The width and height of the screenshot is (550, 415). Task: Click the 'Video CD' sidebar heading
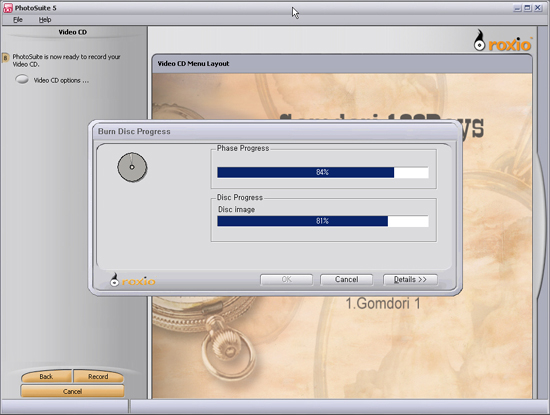tap(73, 32)
